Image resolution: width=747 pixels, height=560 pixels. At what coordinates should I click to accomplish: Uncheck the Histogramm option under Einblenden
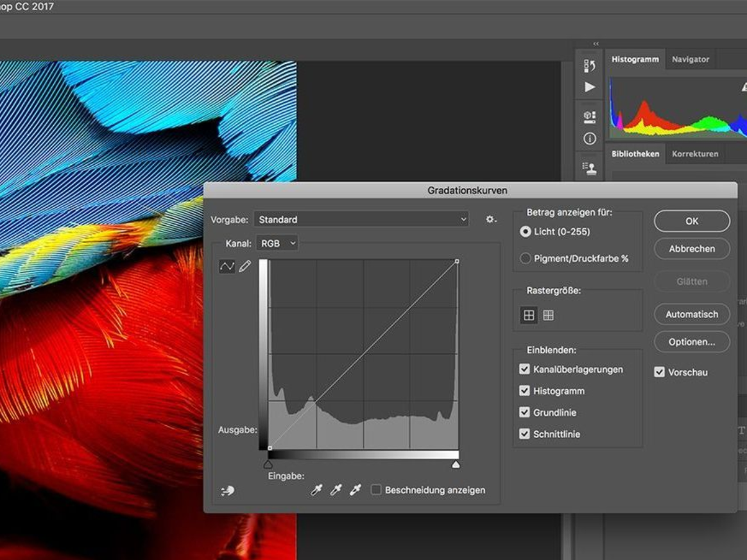[x=524, y=390]
